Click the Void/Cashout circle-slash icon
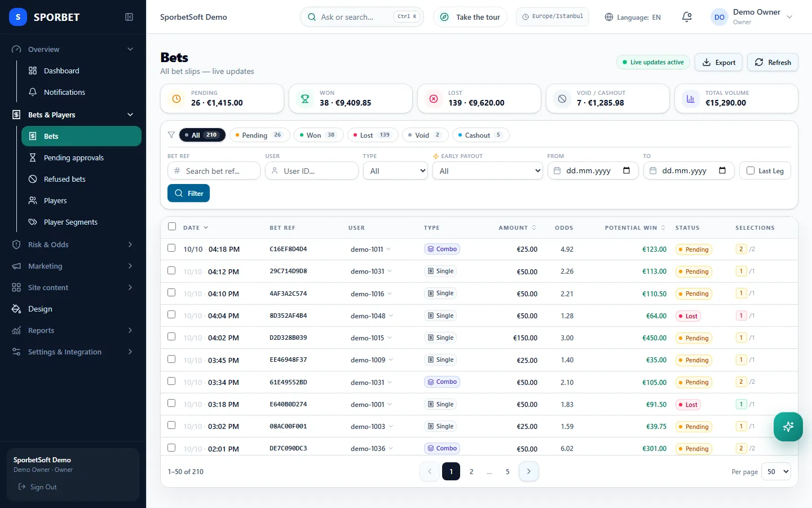The height and width of the screenshot is (508, 812). click(562, 99)
